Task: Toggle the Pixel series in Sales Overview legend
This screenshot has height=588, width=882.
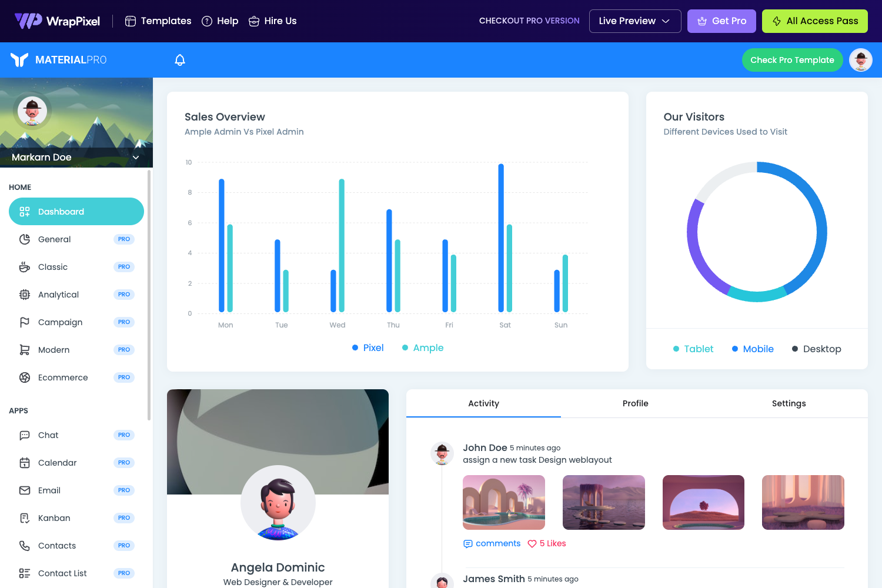Action: point(367,348)
